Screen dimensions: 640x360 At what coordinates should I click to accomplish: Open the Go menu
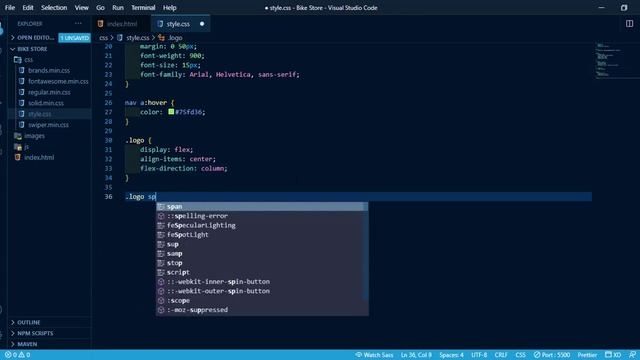point(100,8)
